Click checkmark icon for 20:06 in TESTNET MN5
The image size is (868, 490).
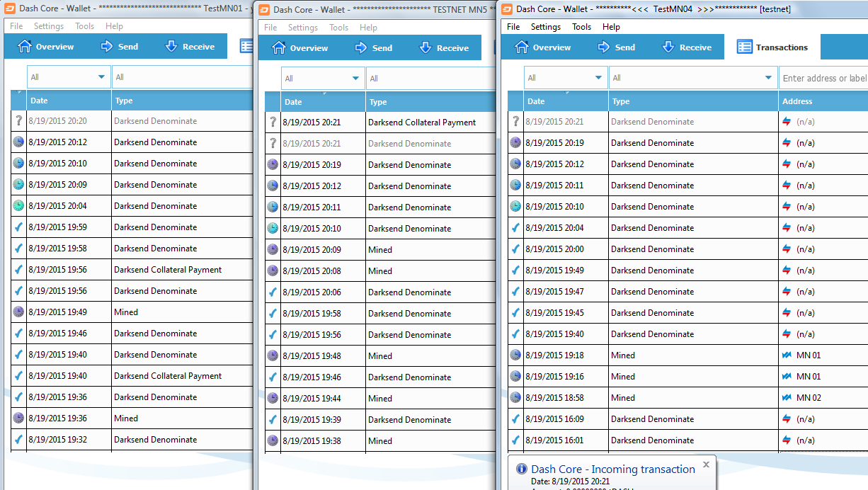tap(273, 292)
